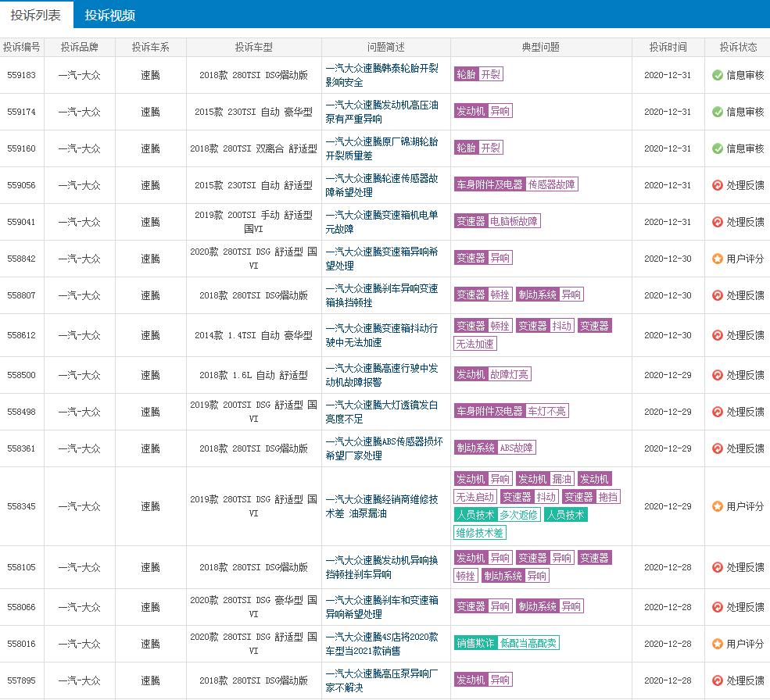Click orange star icon for complaint 558016
770x700 pixels.
click(x=717, y=644)
